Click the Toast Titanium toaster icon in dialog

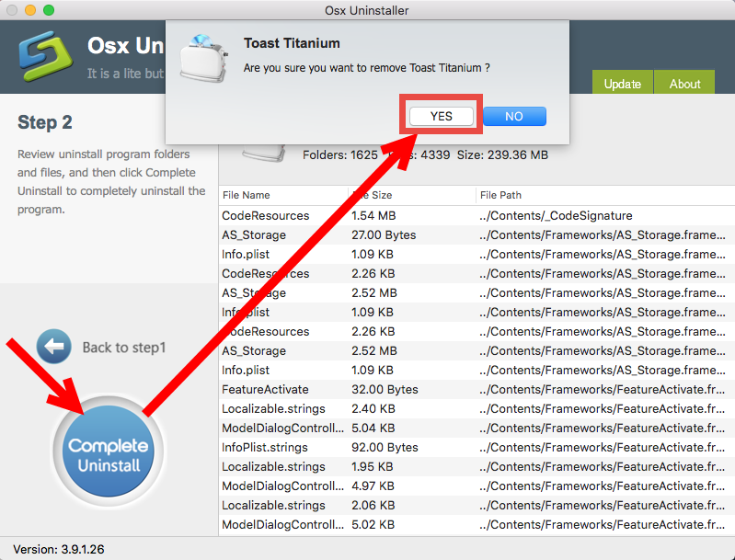(204, 58)
